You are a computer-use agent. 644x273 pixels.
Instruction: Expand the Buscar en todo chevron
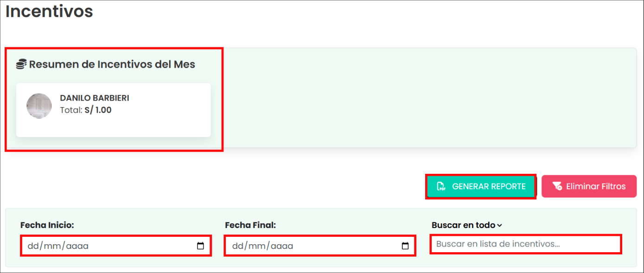(499, 226)
